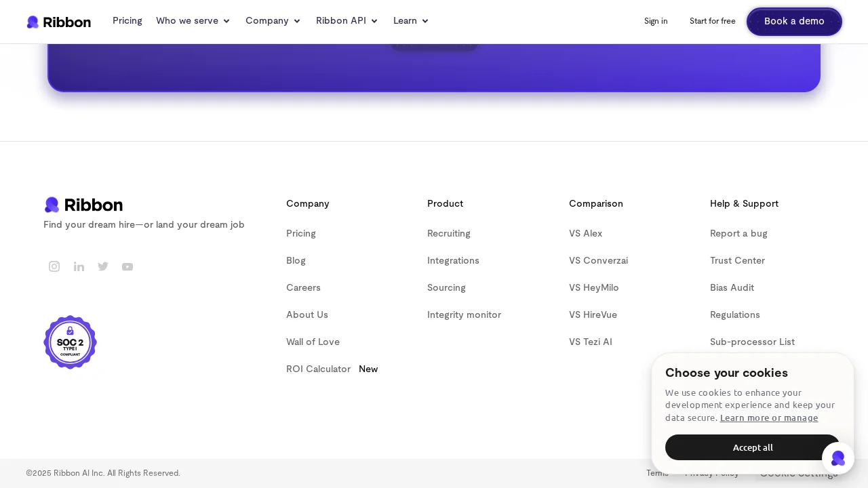
Task: Open the Ribbon API dropdown menu
Action: tap(347, 21)
